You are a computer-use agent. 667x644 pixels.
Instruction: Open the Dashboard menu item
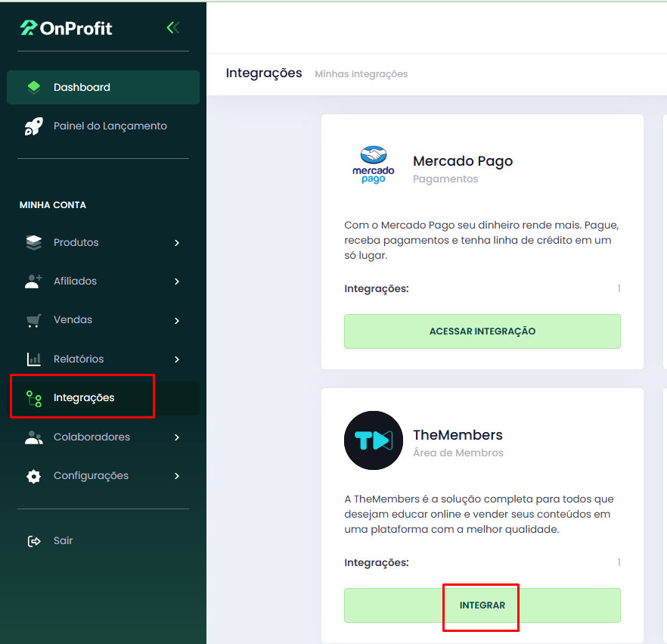coord(103,87)
